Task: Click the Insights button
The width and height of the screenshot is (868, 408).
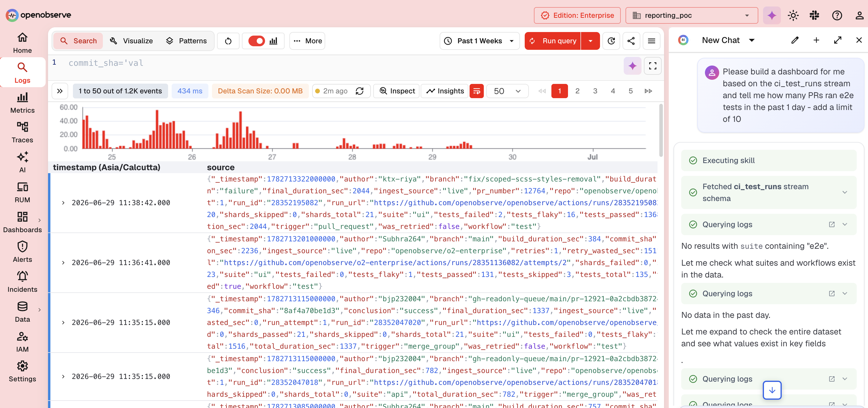Action: coord(445,91)
